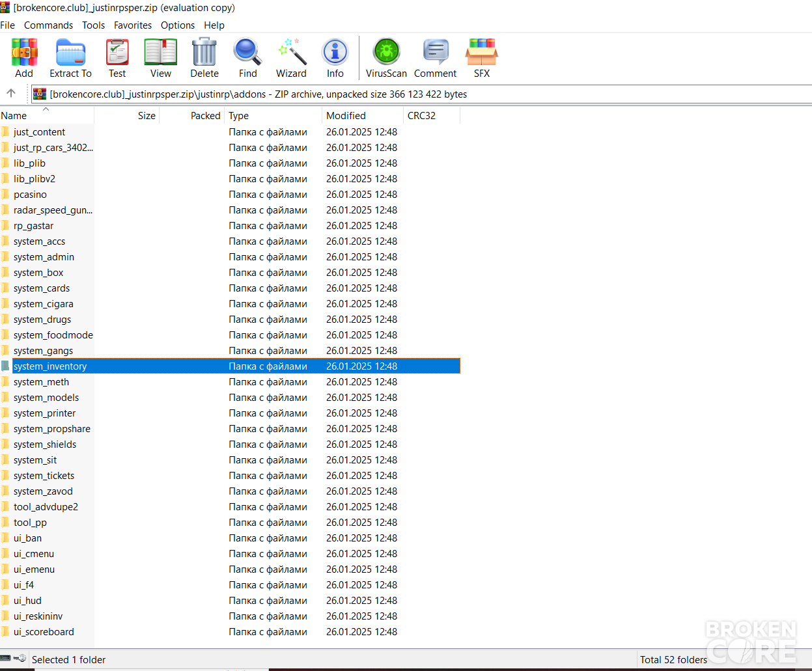Click the Extract To toolbar icon
This screenshot has width=812, height=671.
[x=70, y=52]
